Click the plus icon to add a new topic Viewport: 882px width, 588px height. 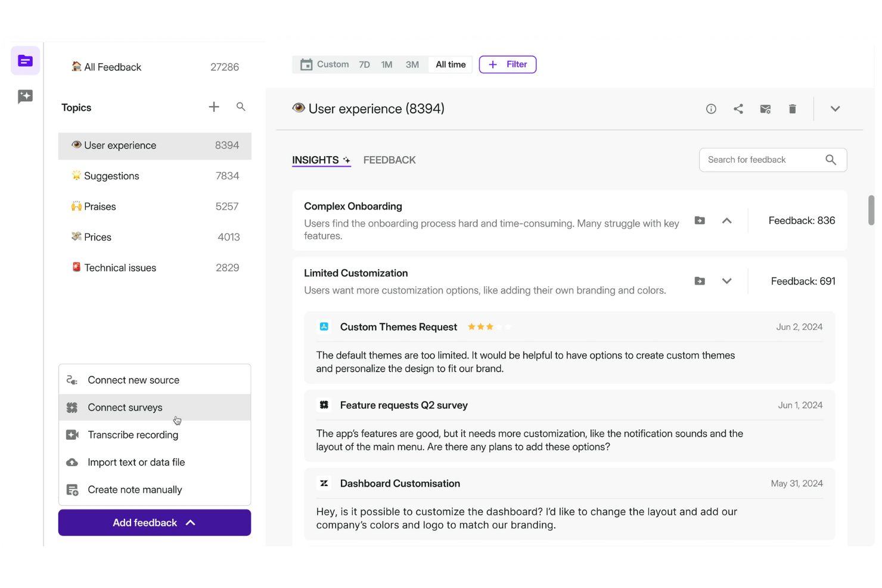coord(214,107)
